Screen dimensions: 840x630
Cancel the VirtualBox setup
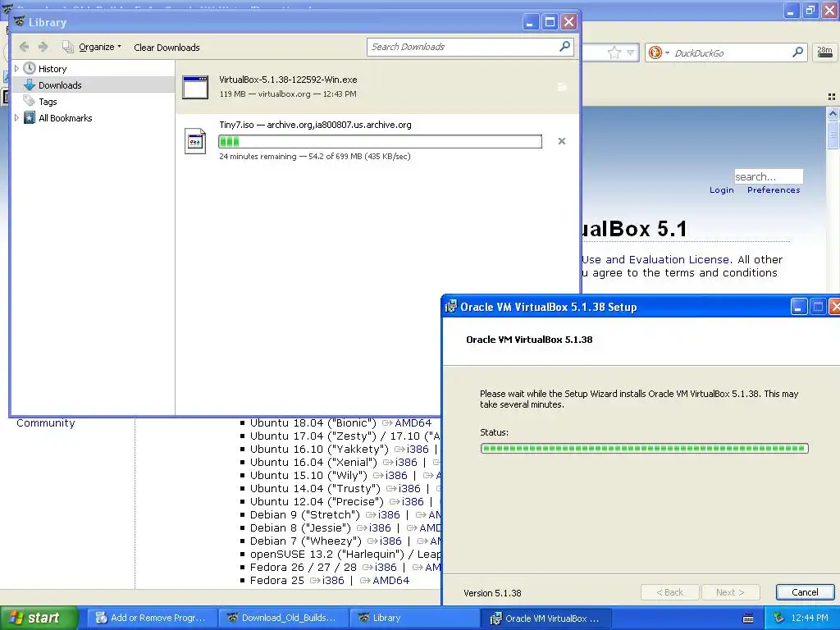[x=805, y=592]
